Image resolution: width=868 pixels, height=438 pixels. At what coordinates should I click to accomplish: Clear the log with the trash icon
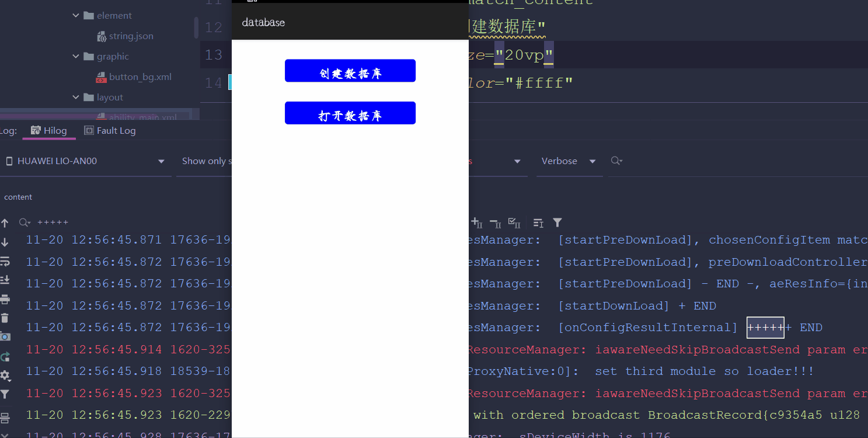coord(5,318)
